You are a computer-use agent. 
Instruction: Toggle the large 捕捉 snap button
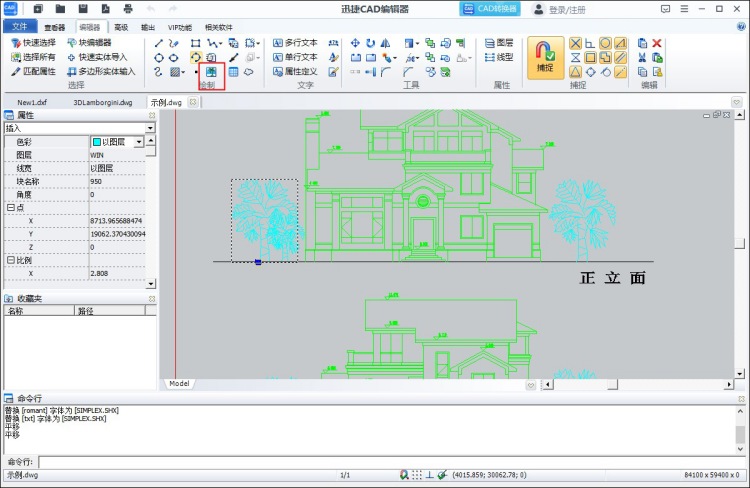(x=545, y=58)
